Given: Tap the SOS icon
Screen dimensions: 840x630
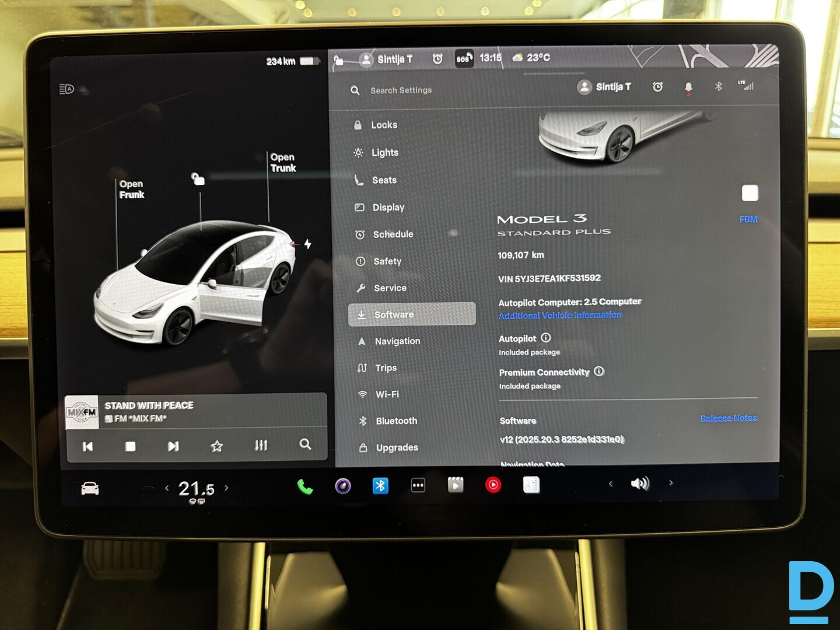Looking at the screenshot, I should [464, 58].
